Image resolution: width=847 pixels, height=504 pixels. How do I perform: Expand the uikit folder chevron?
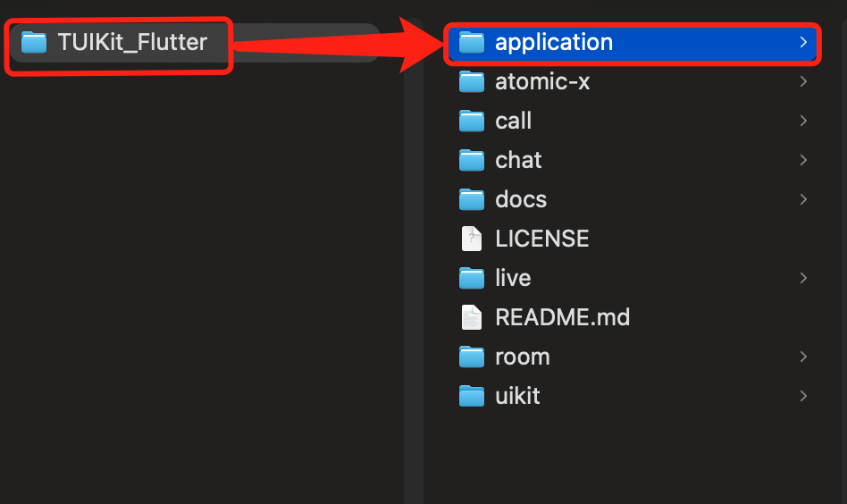pyautogui.click(x=803, y=396)
